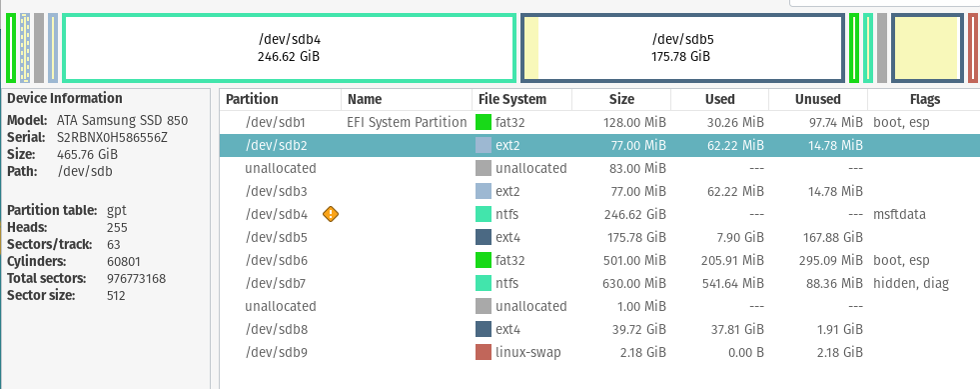Viewport: 980px width, 389px height.
Task: Select the /dev/sdb8 partition row
Action: [x=600, y=329]
